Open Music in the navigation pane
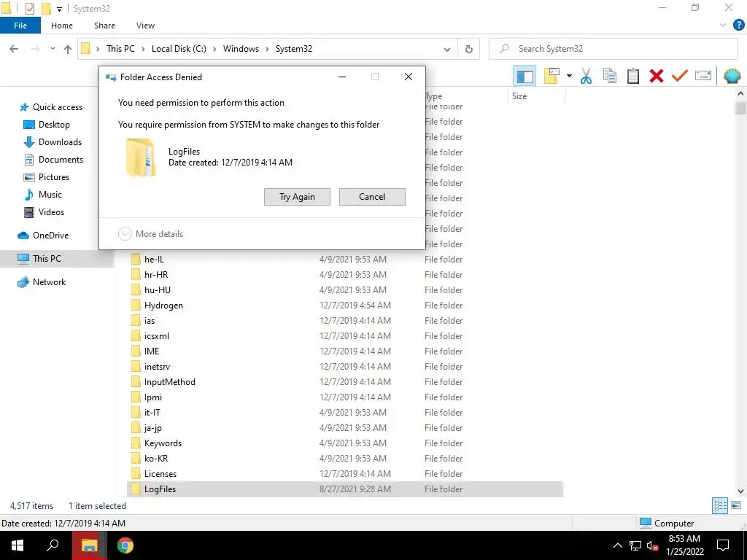The width and height of the screenshot is (747, 560). click(43, 194)
